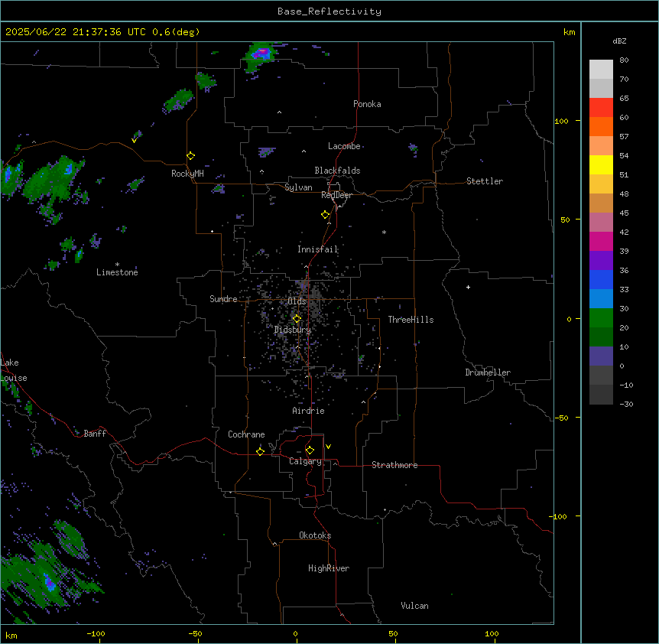Click the yellow diamond marker south of RedDeer
Screen dimensions: 659x644
326,215
